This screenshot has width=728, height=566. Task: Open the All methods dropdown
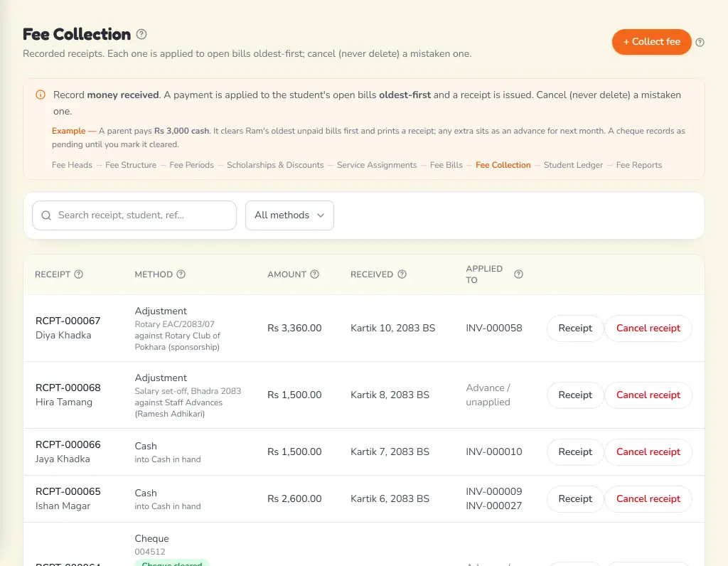289,215
